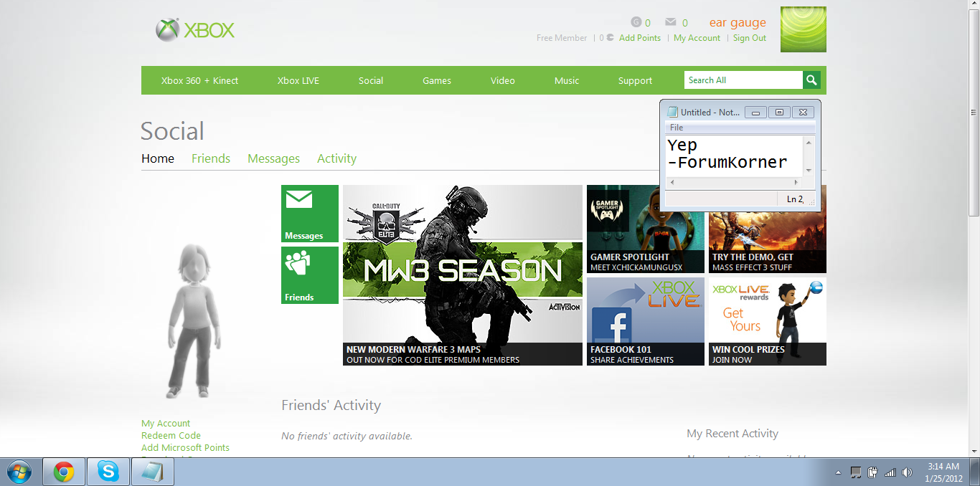This screenshot has width=980, height=486.
Task: Click Notepad horizontal scrollbar left arrow
Action: coord(672,182)
